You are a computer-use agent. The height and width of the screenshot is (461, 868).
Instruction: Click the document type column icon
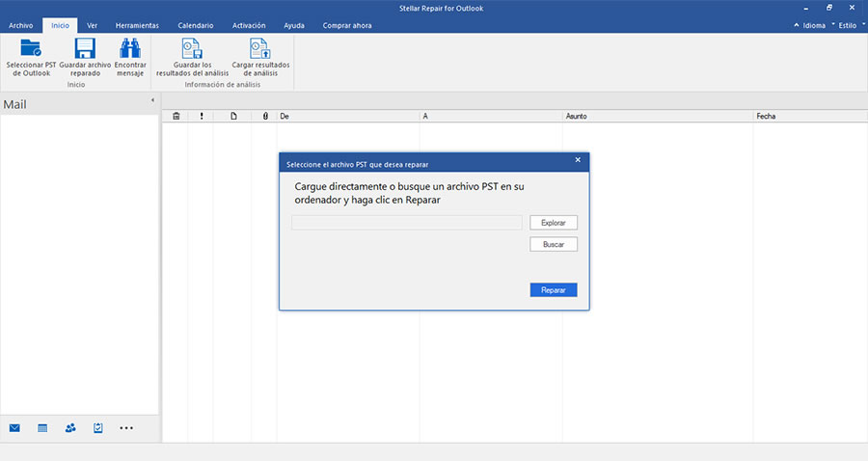click(x=233, y=116)
